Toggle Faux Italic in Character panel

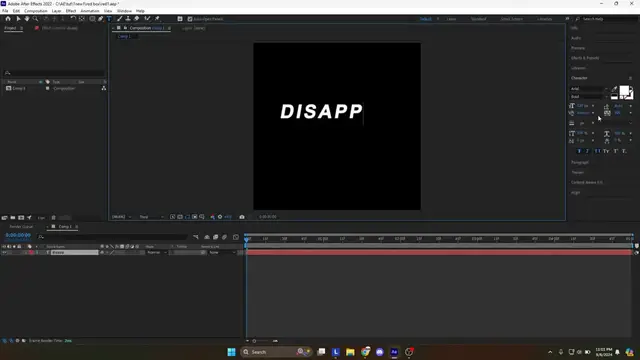tap(588, 151)
